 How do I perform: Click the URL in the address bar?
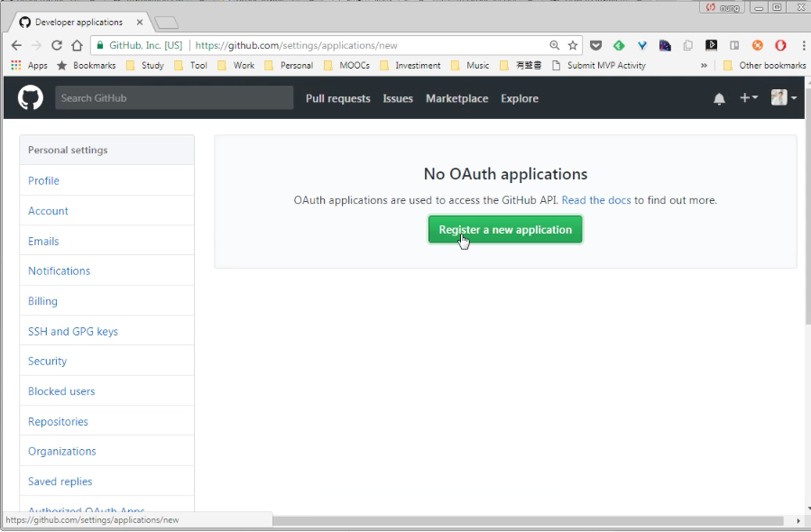tap(297, 45)
